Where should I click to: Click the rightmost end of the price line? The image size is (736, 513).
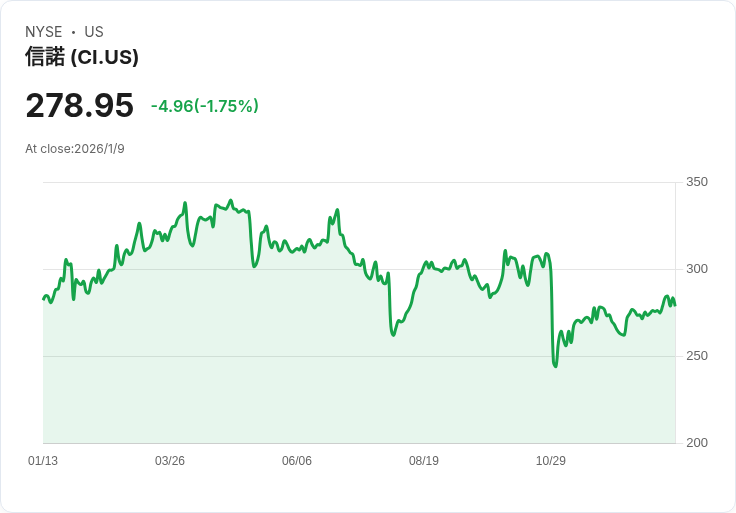[675, 305]
